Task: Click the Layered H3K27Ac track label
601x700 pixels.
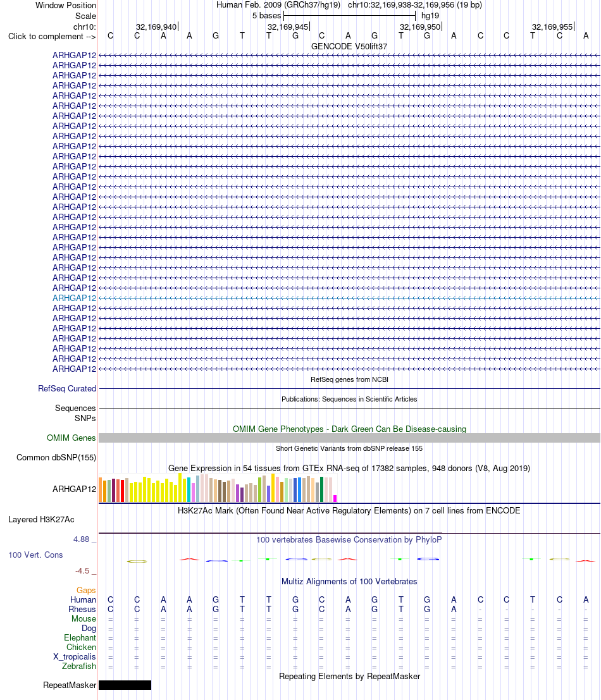Action: point(41,520)
